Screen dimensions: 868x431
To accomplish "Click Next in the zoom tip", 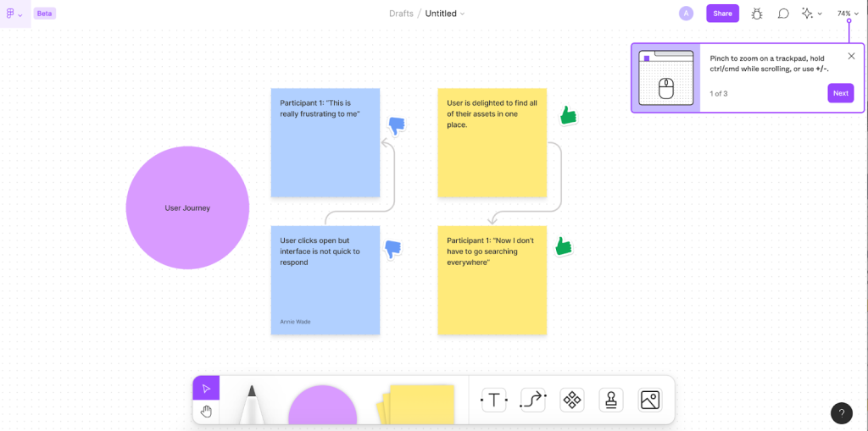I will (840, 93).
